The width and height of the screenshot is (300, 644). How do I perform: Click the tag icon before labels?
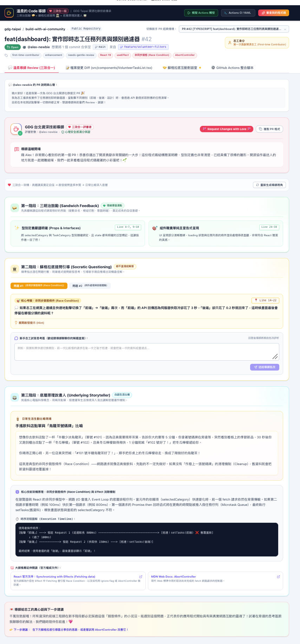click(6, 55)
